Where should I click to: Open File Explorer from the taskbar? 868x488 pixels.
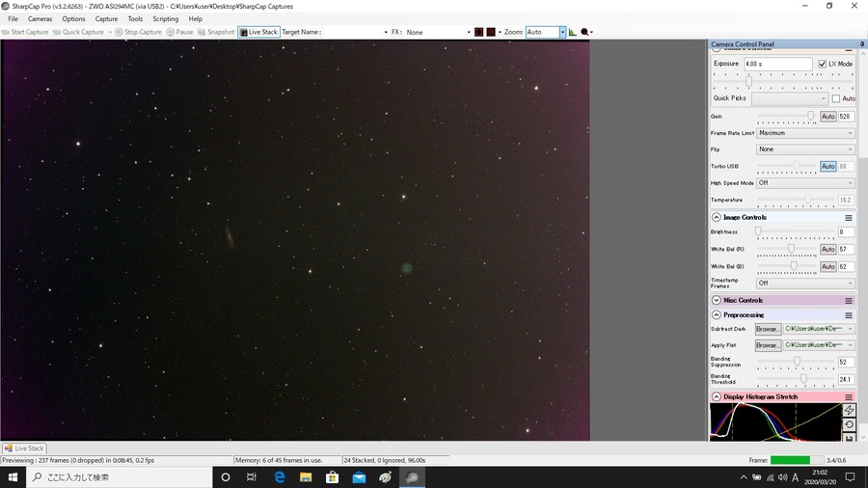pos(306,477)
